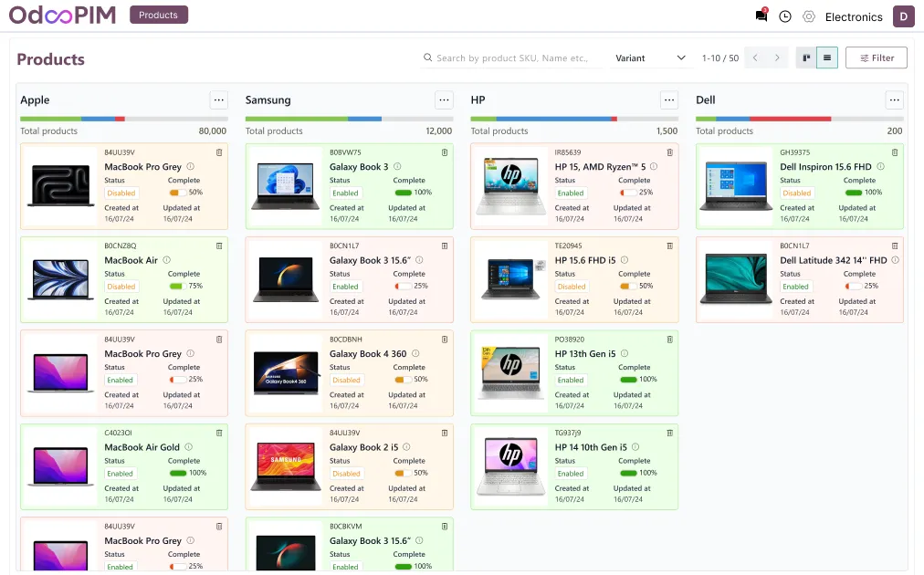Click info icon next to MacBook Air Gold

(189, 447)
